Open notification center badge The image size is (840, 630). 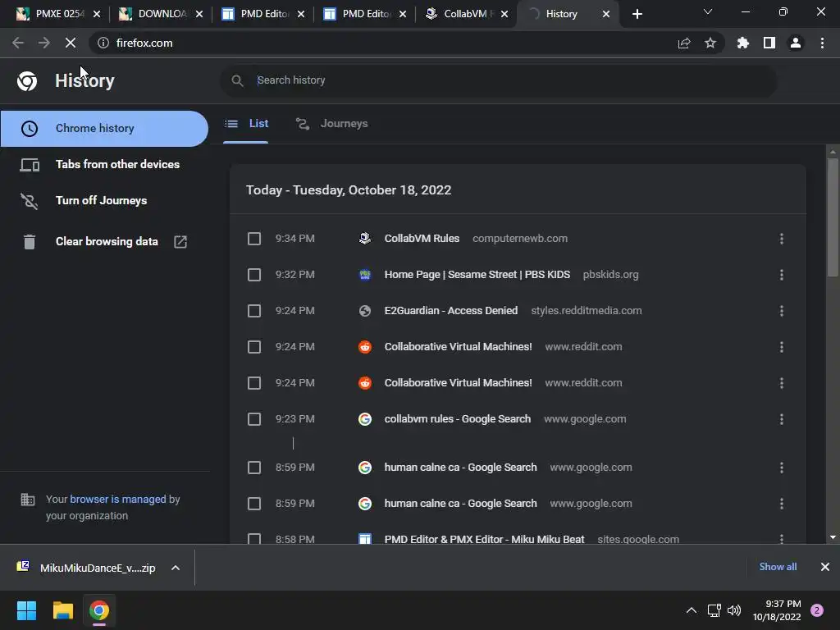coord(817,610)
